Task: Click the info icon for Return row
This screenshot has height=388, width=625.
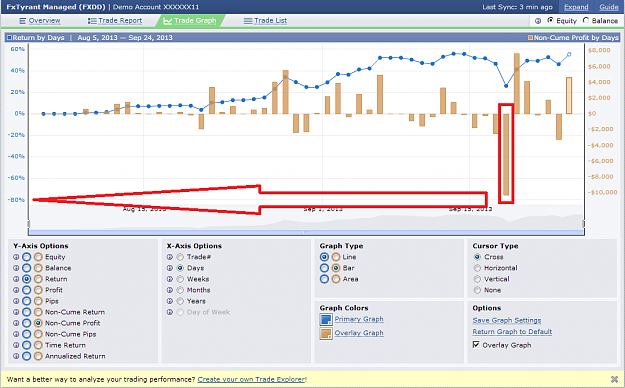Action: pos(16,279)
